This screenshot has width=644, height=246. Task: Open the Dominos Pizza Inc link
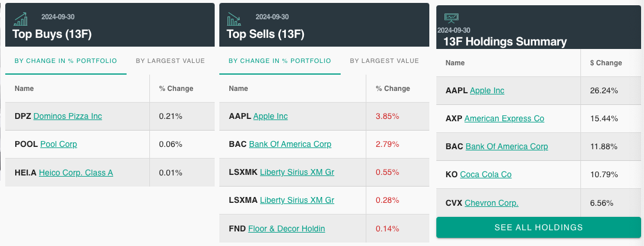point(68,116)
